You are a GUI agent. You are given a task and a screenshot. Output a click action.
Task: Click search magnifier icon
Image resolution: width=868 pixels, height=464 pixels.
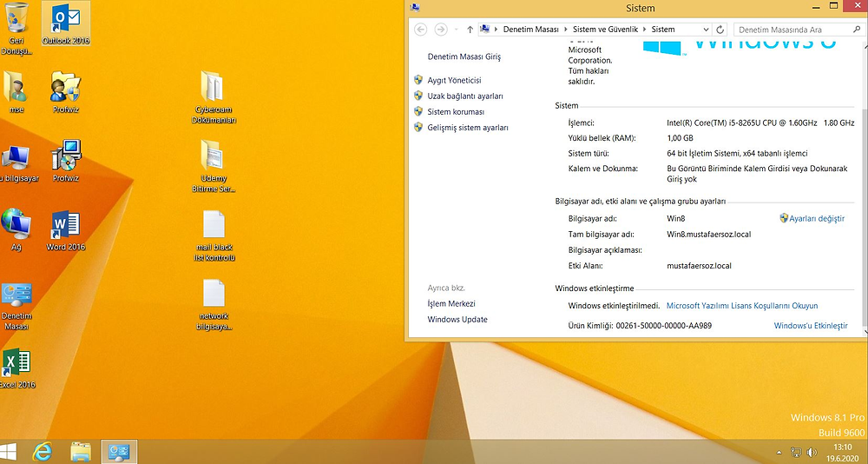point(857,29)
